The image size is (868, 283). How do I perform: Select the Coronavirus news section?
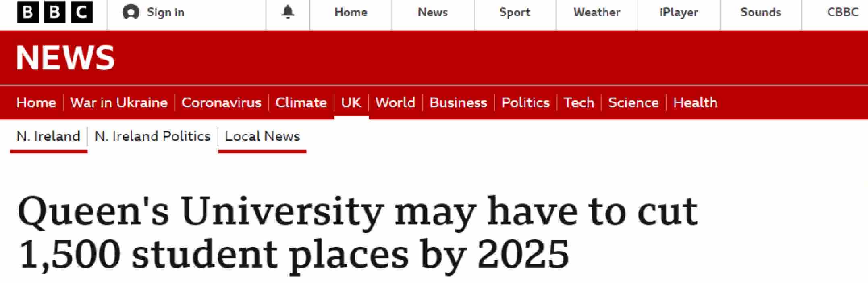coord(221,102)
